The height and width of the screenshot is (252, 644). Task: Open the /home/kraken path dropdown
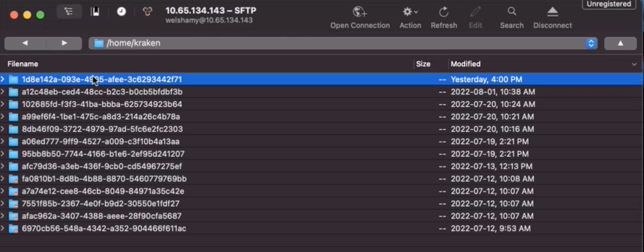[591, 43]
